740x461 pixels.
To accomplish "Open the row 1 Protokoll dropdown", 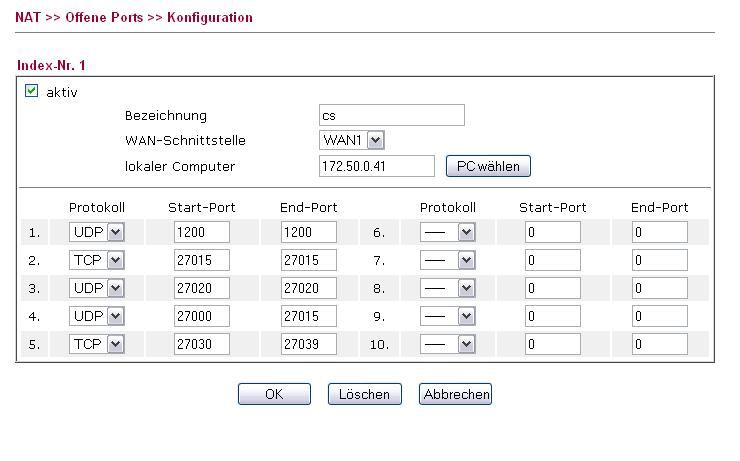I will [97, 232].
